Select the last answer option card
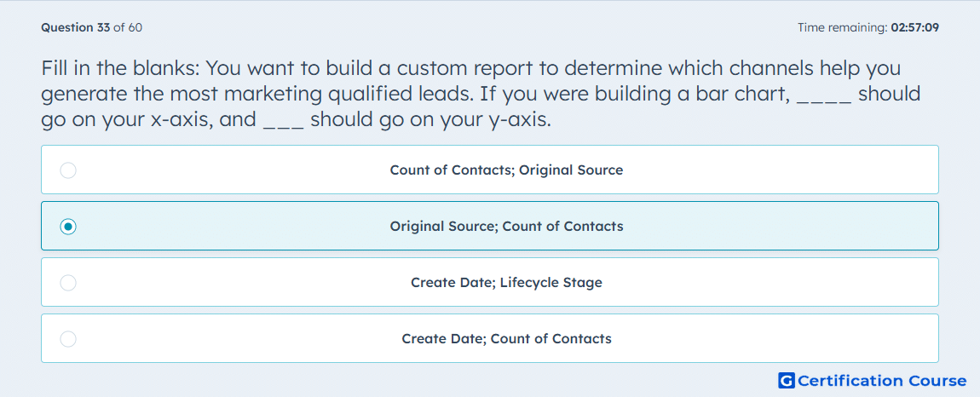The image size is (980, 397). click(x=490, y=338)
